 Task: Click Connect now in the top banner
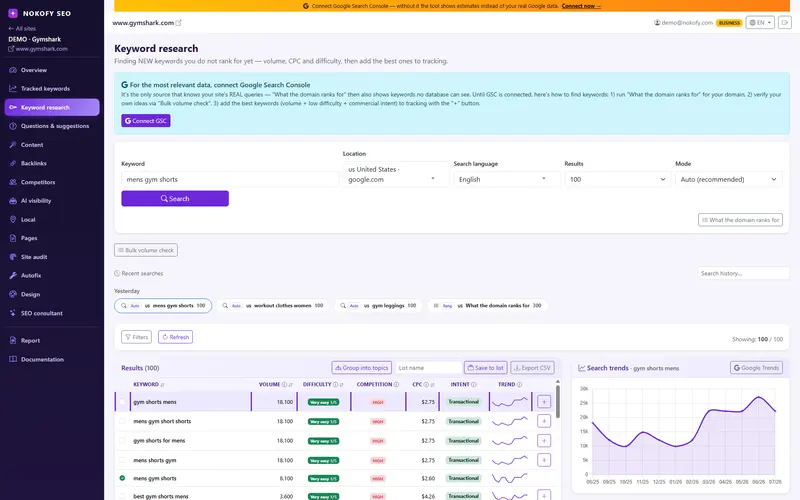tap(581, 6)
